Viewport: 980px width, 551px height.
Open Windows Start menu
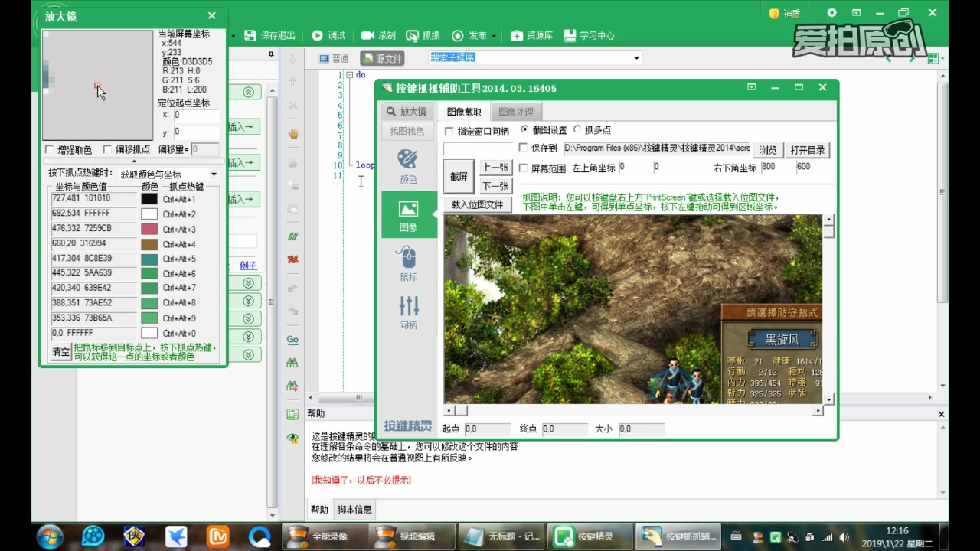pyautogui.click(x=50, y=536)
